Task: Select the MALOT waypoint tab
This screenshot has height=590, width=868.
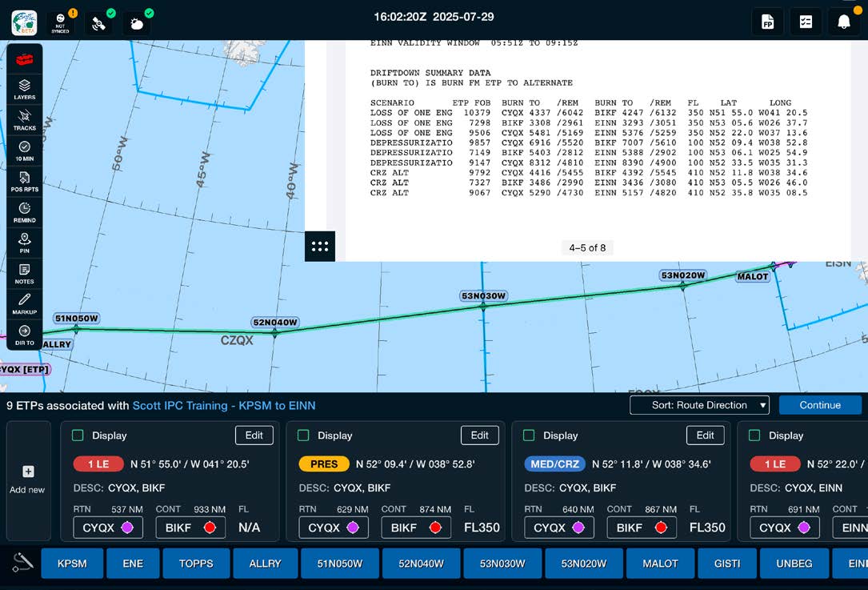Action: [x=661, y=564]
